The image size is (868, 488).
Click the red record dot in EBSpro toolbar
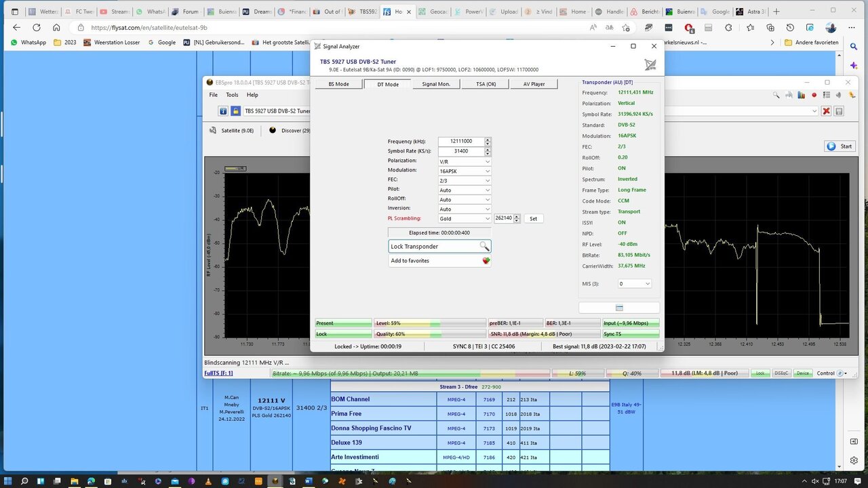click(x=814, y=96)
